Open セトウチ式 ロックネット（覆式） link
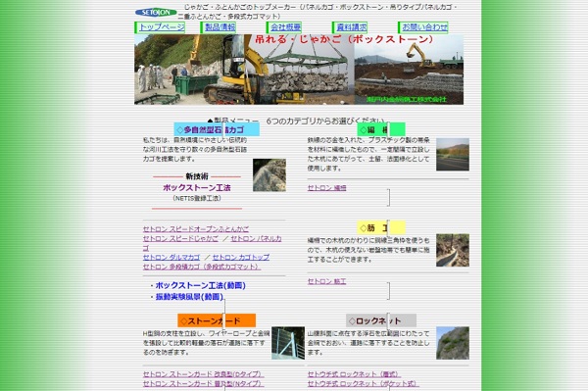This screenshot has width=588, height=391. (354, 374)
